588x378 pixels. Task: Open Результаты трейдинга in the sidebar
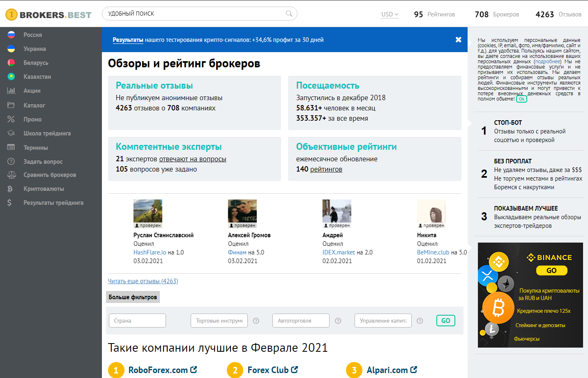click(x=53, y=203)
